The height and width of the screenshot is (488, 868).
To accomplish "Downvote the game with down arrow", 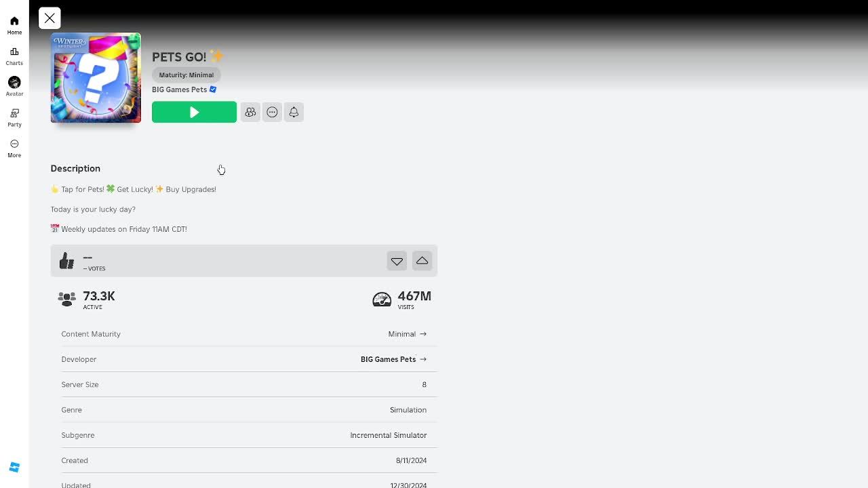I will 397,261.
